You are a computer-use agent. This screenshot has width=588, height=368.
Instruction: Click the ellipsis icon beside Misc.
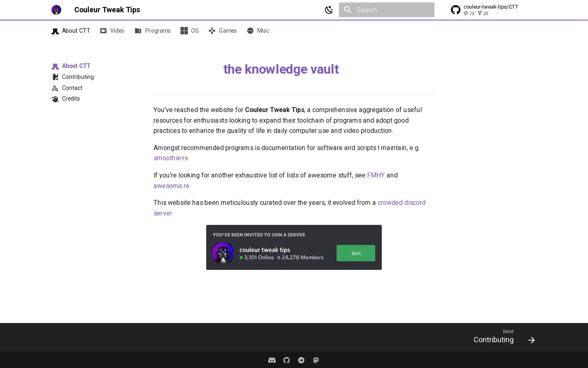[x=250, y=31]
